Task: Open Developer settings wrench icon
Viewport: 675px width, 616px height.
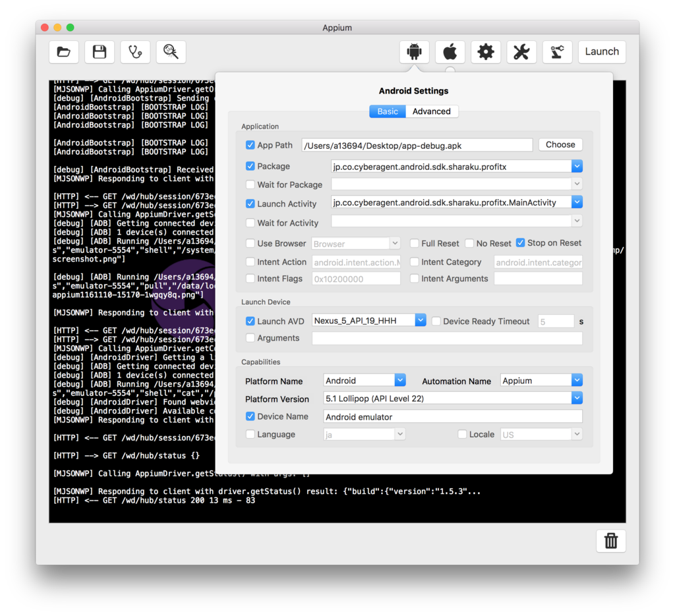Action: click(x=521, y=52)
